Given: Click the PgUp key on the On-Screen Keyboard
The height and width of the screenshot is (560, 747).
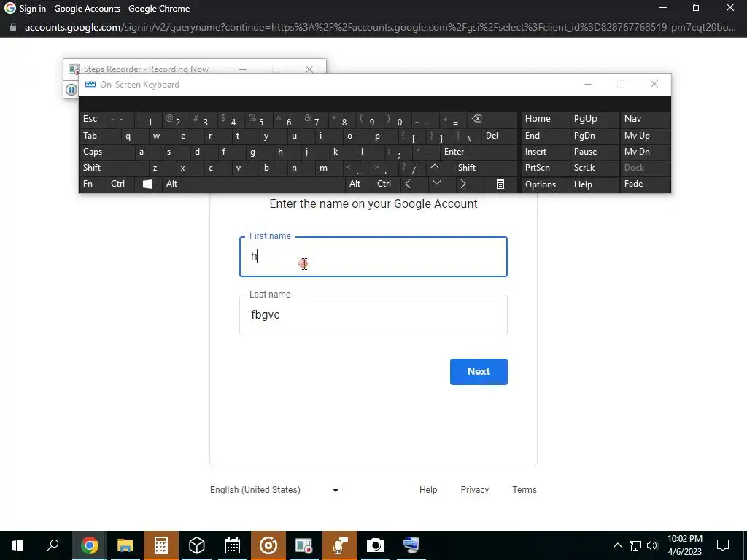Looking at the screenshot, I should click(594, 119).
